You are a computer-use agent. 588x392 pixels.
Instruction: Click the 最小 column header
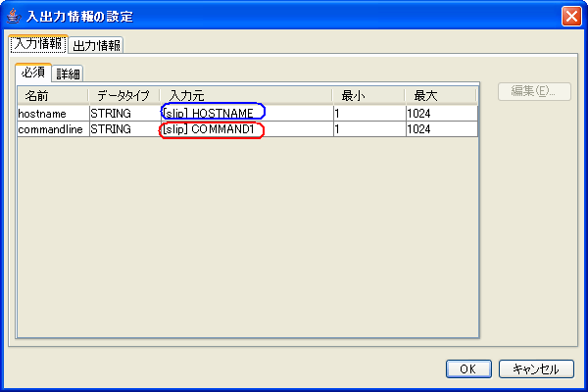369,96
